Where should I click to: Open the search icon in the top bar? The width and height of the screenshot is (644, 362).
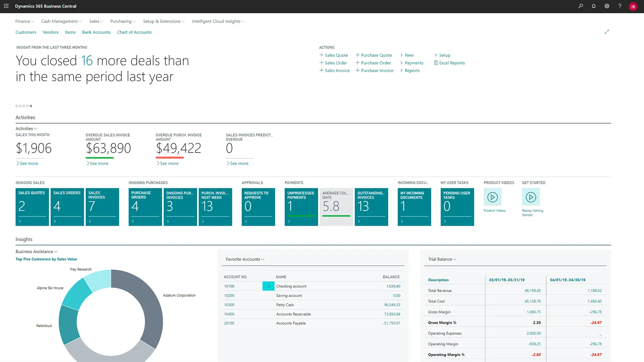click(581, 6)
